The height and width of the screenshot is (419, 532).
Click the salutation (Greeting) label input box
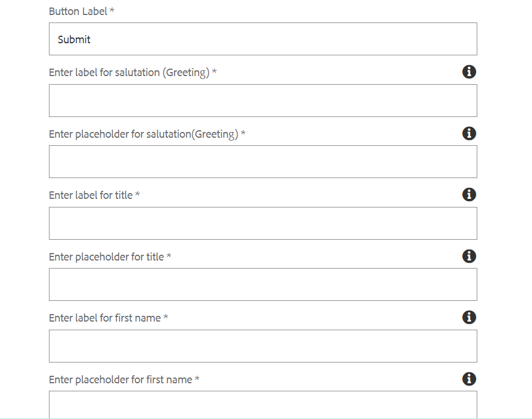263,100
